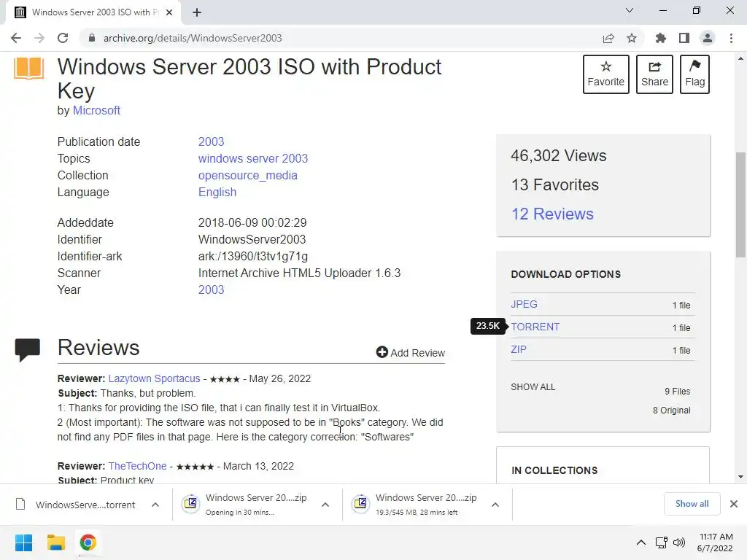Image resolution: width=747 pixels, height=560 pixels.
Task: Click the 13 Favorites text
Action: pos(555,184)
